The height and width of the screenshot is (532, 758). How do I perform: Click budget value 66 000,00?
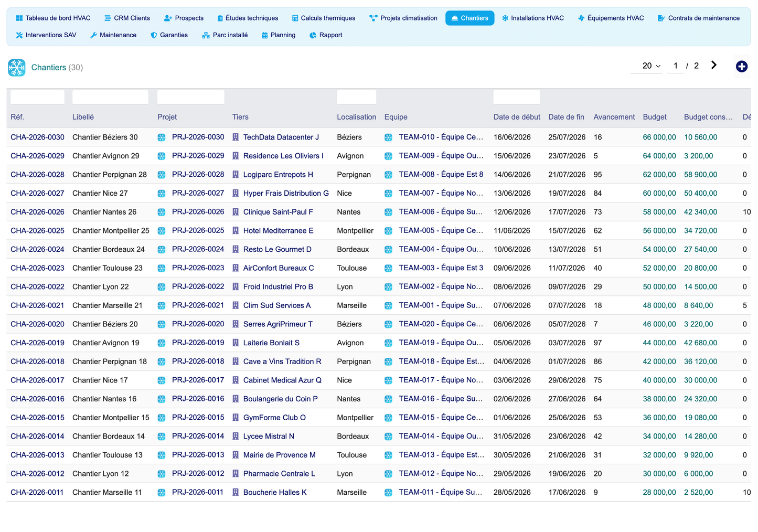[x=659, y=137]
